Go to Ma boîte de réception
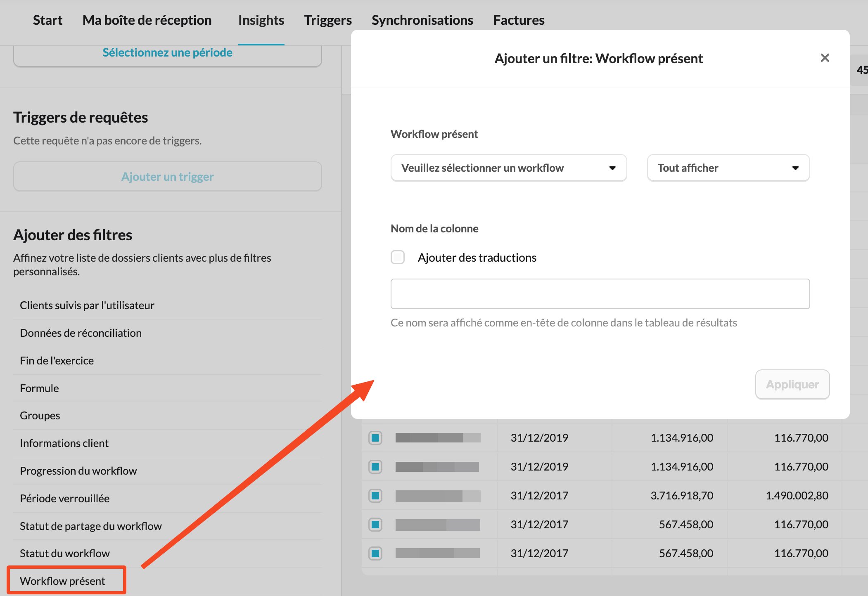Screen dimensions: 868x596 147,20
